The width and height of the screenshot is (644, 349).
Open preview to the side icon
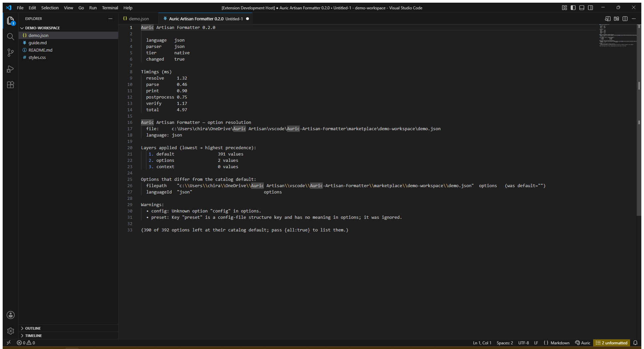click(x=608, y=19)
